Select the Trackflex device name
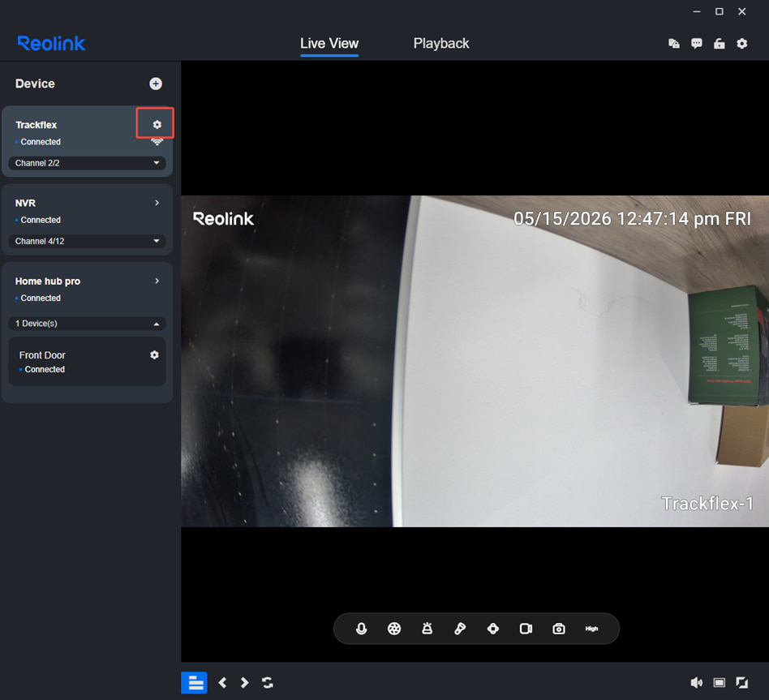 tap(37, 125)
